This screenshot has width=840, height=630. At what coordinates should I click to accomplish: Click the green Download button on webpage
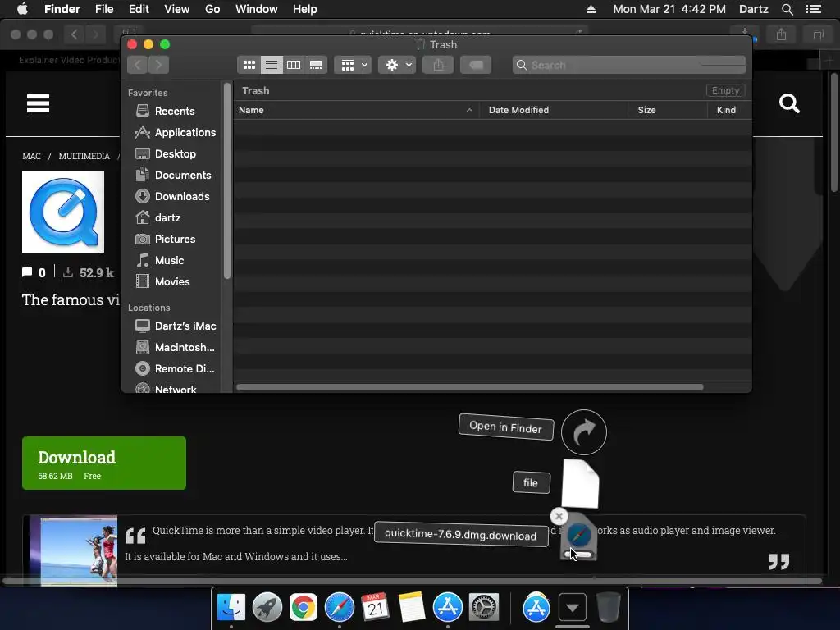[104, 463]
